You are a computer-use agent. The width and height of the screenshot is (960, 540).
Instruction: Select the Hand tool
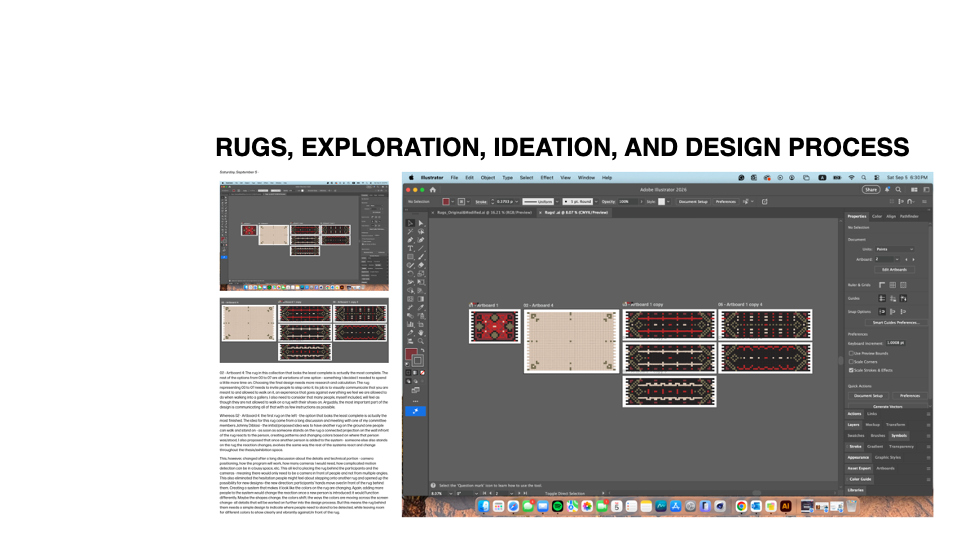click(x=421, y=332)
